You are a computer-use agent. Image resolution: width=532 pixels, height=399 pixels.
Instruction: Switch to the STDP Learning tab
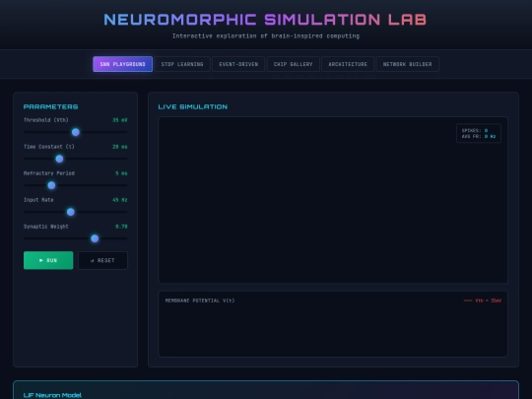[x=182, y=64]
